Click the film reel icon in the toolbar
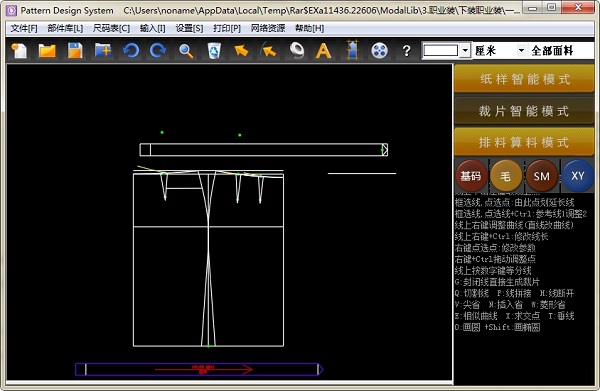 pyautogui.click(x=379, y=51)
